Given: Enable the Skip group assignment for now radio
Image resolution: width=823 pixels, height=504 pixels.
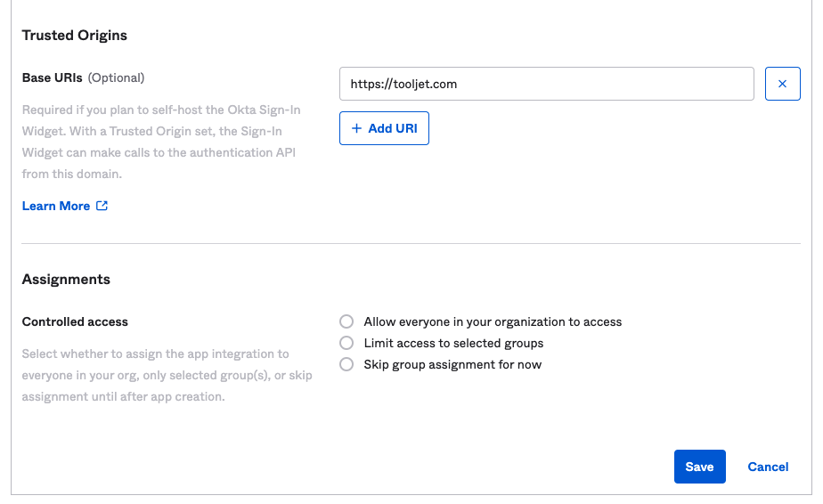Looking at the screenshot, I should pyautogui.click(x=346, y=364).
